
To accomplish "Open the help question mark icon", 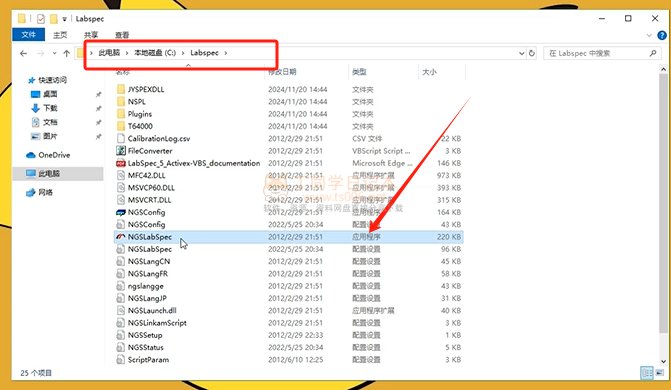I will (x=662, y=35).
